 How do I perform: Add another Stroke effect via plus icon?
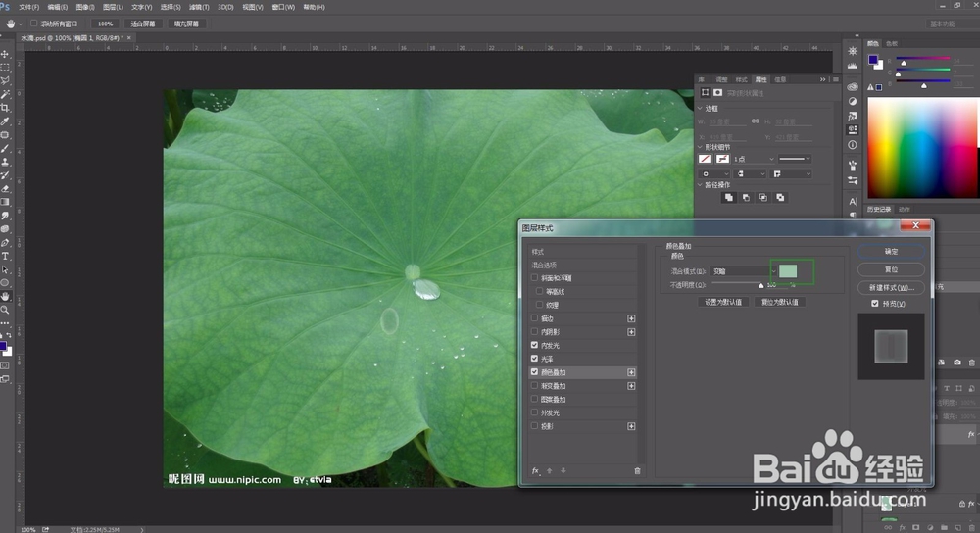point(631,318)
